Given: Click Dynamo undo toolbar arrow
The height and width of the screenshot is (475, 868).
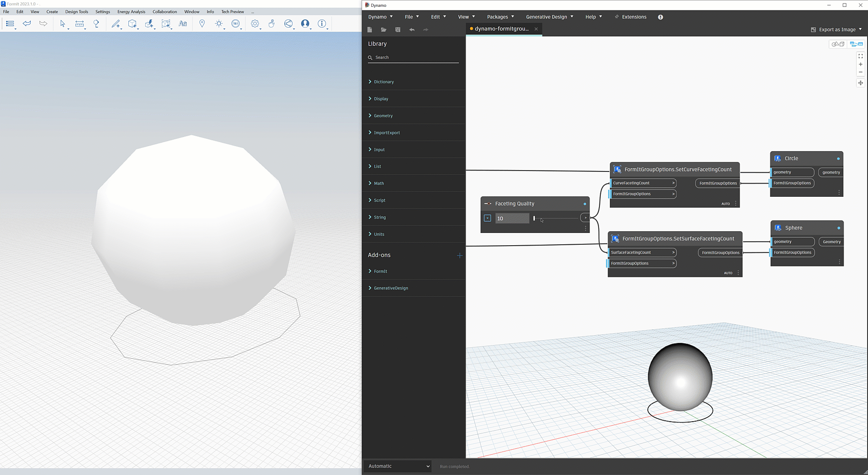Looking at the screenshot, I should [x=412, y=29].
